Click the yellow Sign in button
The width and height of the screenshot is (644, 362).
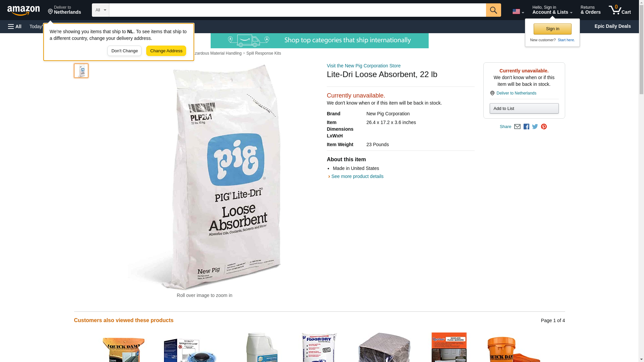coord(552,29)
